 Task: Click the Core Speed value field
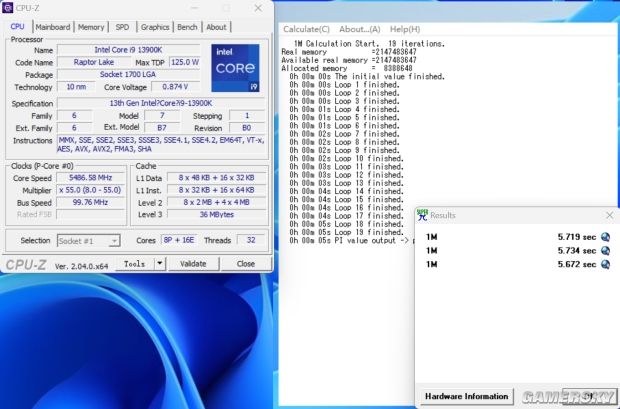pos(90,177)
